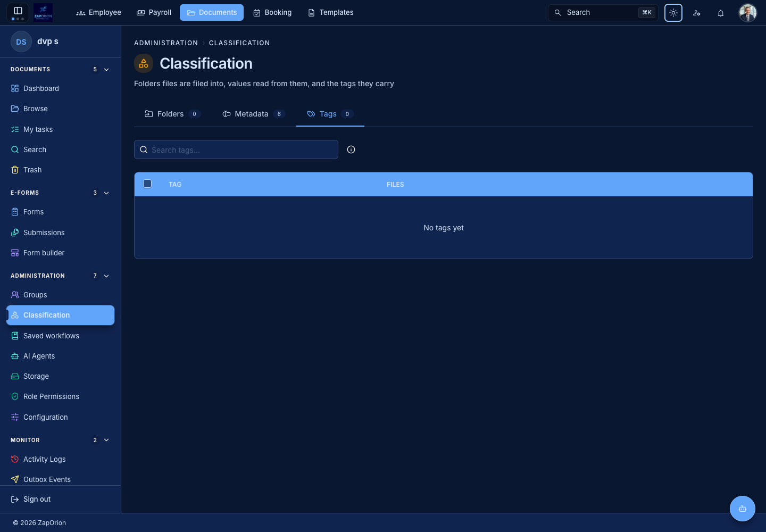Open global Search box in top bar
The image size is (766, 532).
603,13
